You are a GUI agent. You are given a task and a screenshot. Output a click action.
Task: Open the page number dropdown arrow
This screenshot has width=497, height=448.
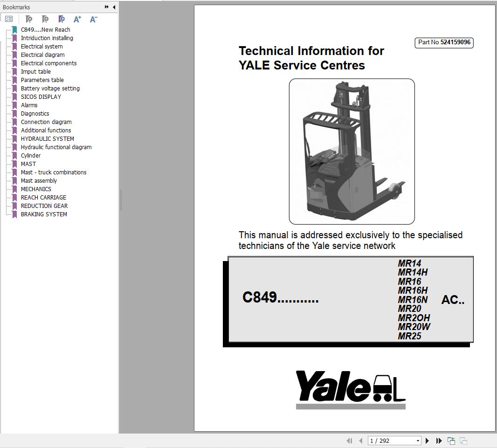pos(418,441)
